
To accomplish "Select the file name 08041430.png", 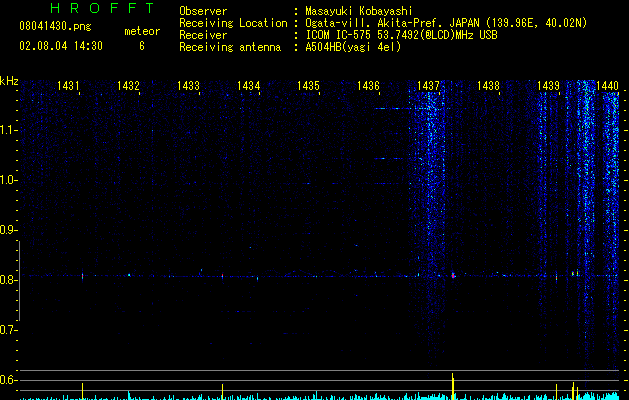I will coord(55,26).
